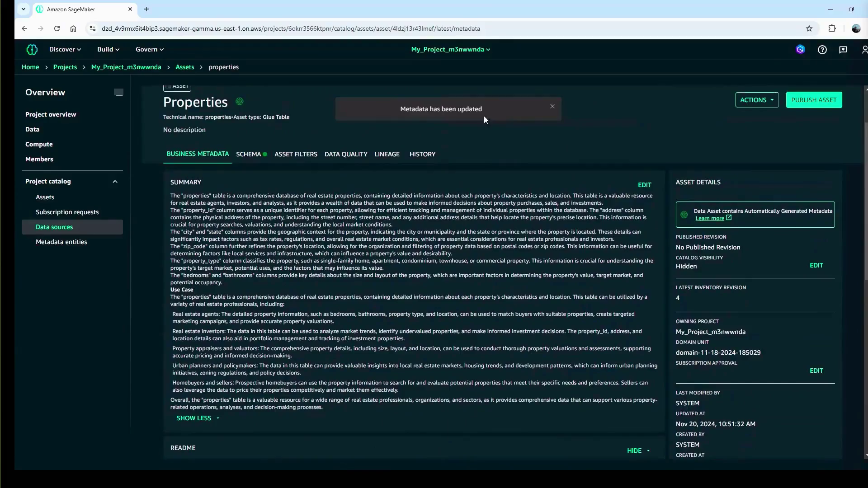Open the help question mark icon
The height and width of the screenshot is (488, 868).
pos(822,50)
